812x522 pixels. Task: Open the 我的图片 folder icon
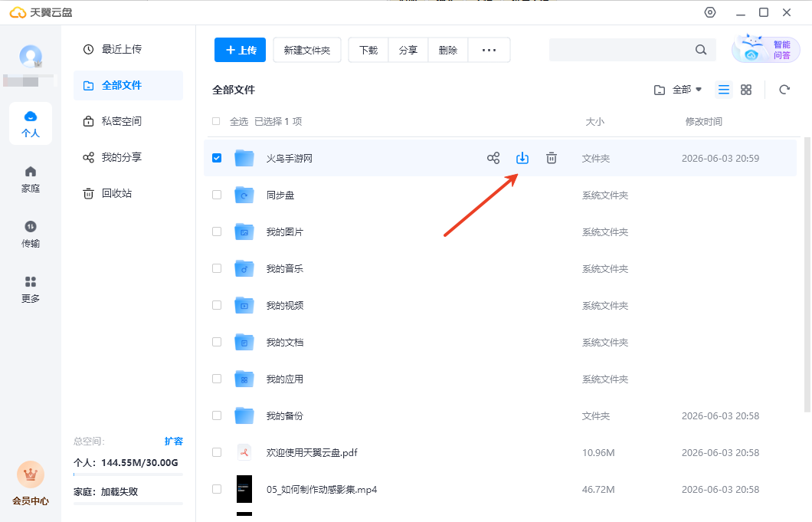[244, 231]
